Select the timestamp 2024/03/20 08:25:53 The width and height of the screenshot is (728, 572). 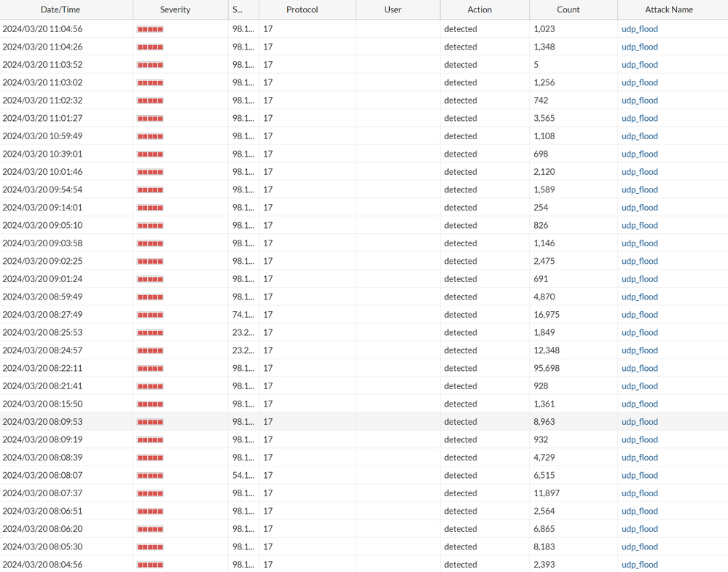[42, 332]
